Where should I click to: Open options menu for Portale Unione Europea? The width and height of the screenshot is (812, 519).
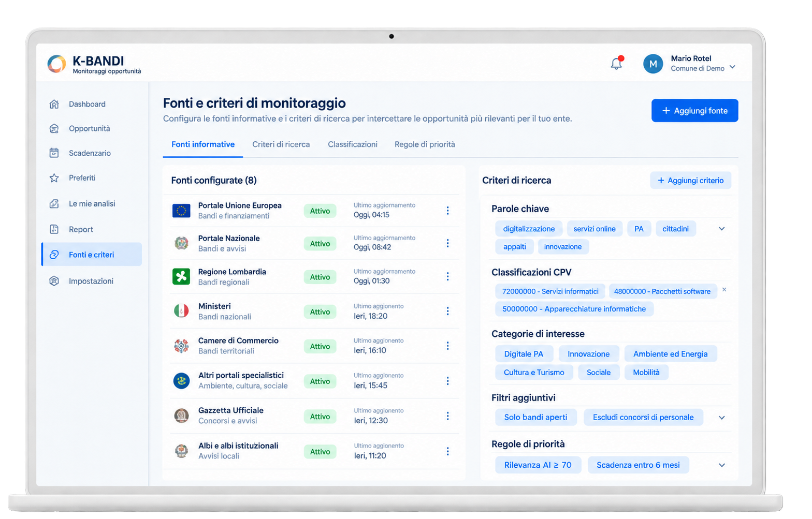point(447,211)
